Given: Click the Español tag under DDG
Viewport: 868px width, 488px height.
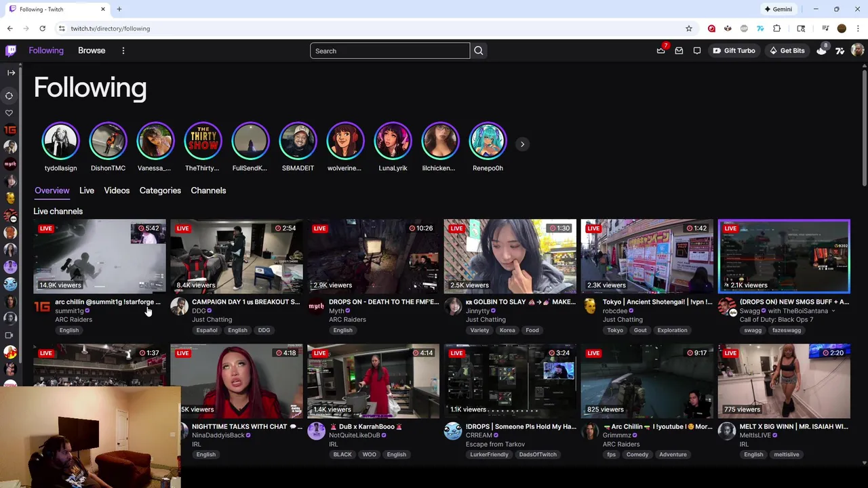Looking at the screenshot, I should click(x=207, y=330).
